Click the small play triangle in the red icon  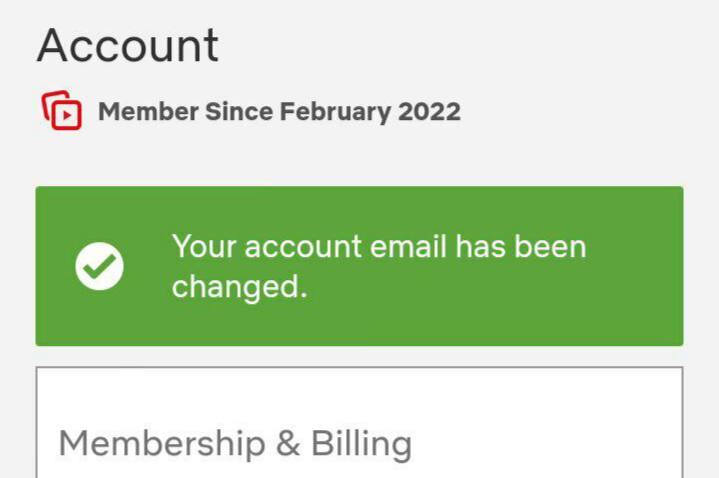pos(67,115)
